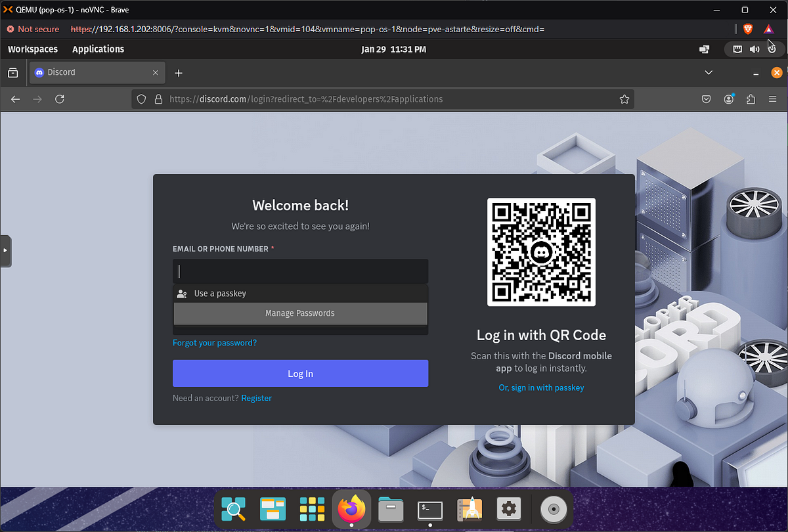
Task: Click Forgot your password link
Action: [215, 343]
